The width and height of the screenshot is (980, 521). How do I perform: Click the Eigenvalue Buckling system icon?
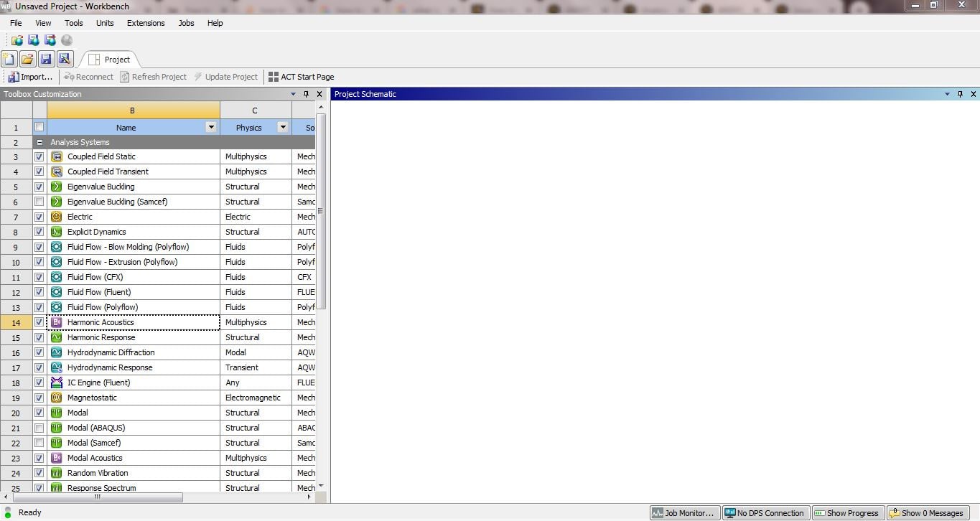pos(57,187)
